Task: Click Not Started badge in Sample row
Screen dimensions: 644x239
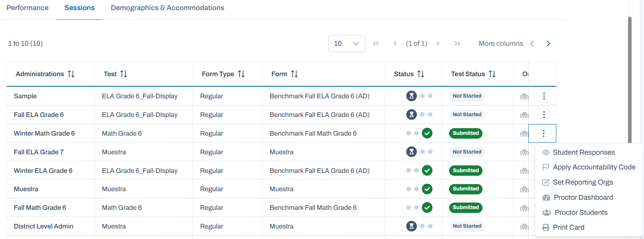Action: (x=467, y=96)
